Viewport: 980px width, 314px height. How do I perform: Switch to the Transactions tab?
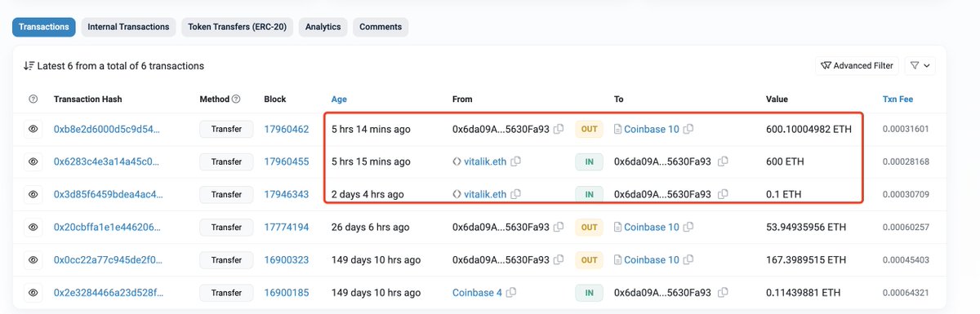[43, 27]
